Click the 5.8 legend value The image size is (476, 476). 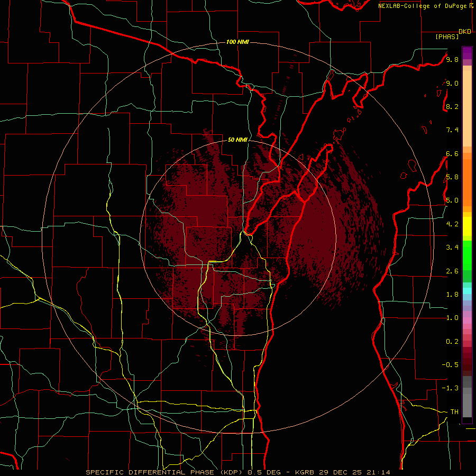452,177
